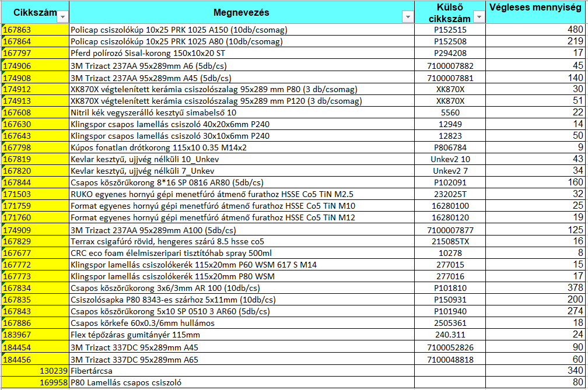Select quantity cell showing 378
Image resolution: width=588 pixels, height=390 pixels.
[535, 288]
